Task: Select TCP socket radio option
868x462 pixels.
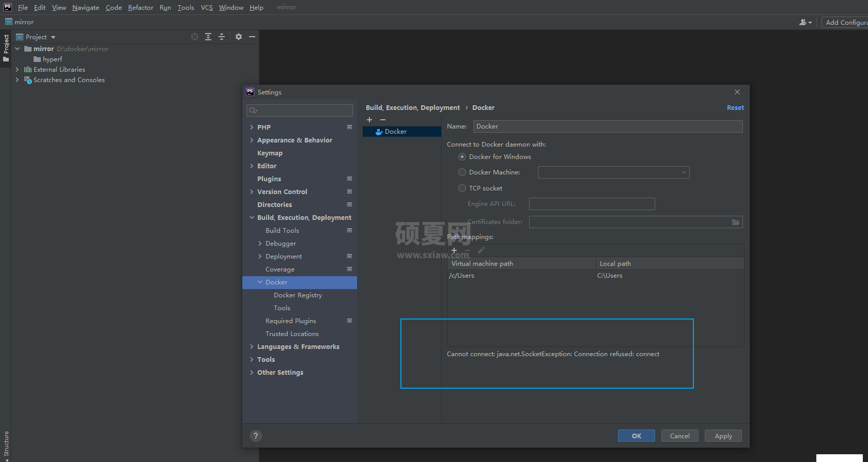Action: [x=462, y=188]
